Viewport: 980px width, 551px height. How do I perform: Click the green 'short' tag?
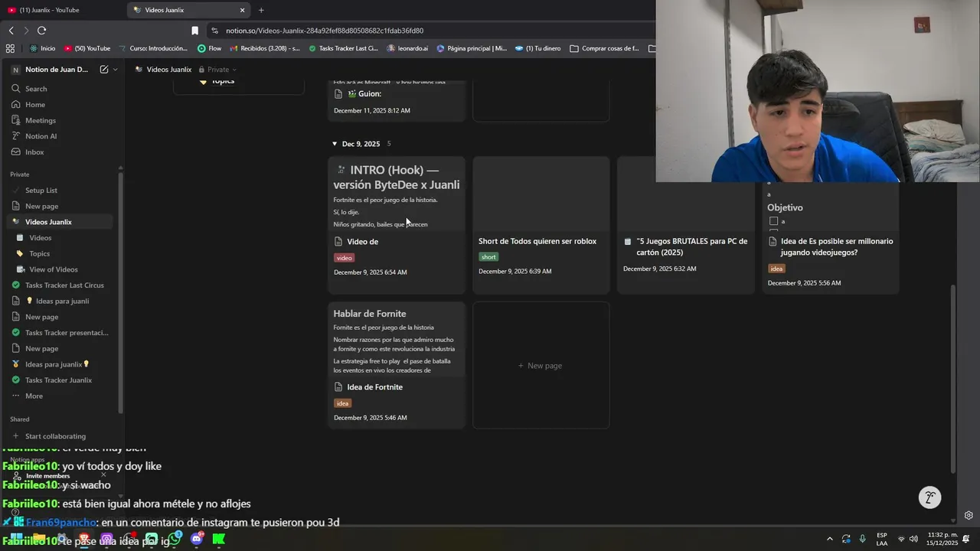pyautogui.click(x=488, y=257)
